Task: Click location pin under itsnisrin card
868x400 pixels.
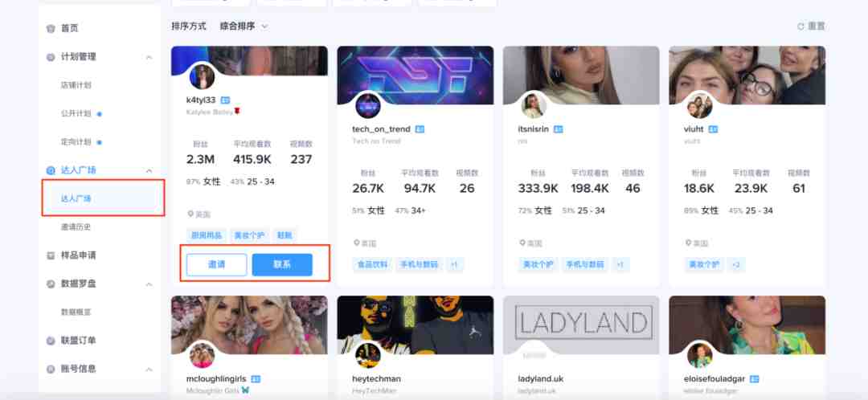Action: tap(522, 243)
